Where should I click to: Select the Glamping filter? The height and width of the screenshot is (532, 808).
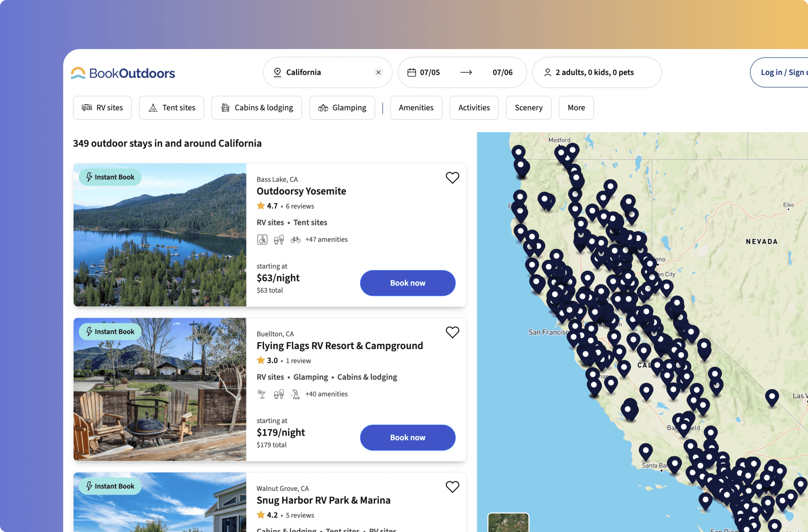[342, 108]
